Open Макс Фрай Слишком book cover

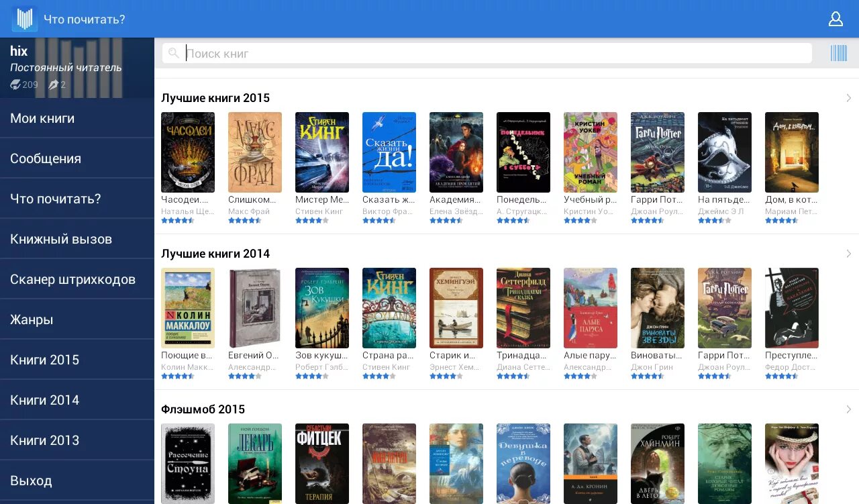click(x=255, y=152)
